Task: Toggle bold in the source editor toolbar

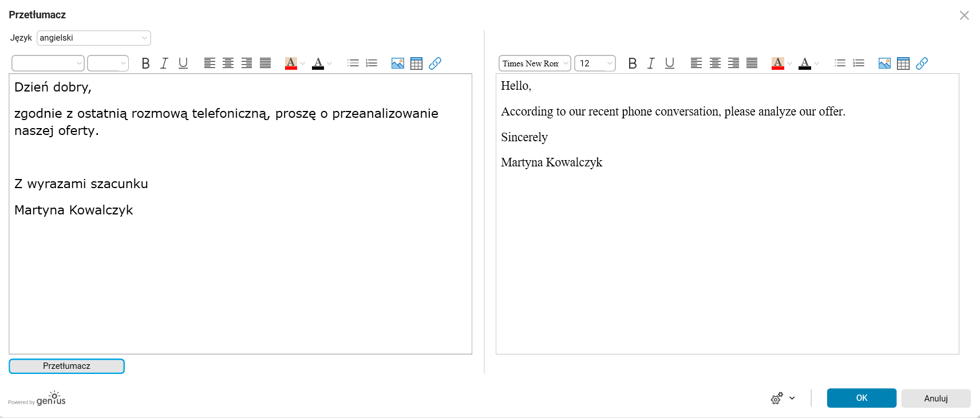Action: [145, 63]
